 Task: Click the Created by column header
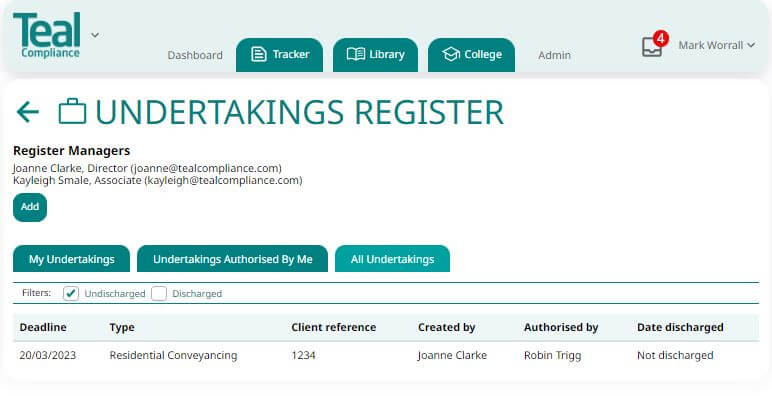point(447,328)
